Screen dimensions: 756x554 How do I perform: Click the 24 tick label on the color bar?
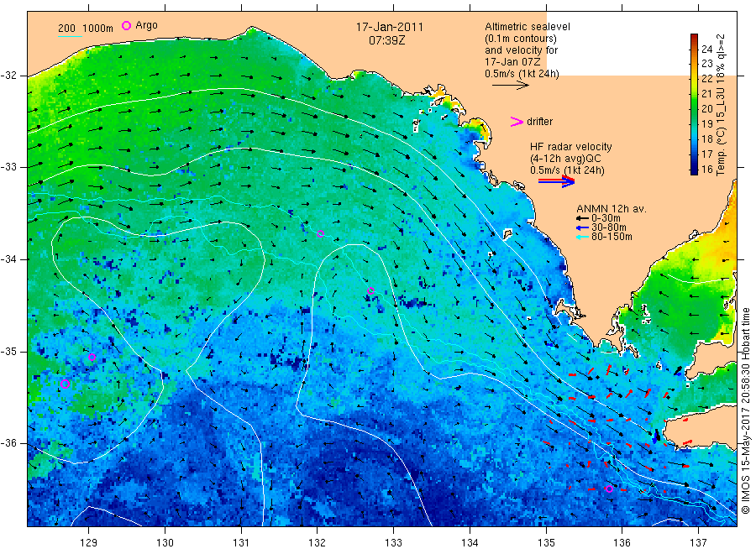pyautogui.click(x=706, y=49)
